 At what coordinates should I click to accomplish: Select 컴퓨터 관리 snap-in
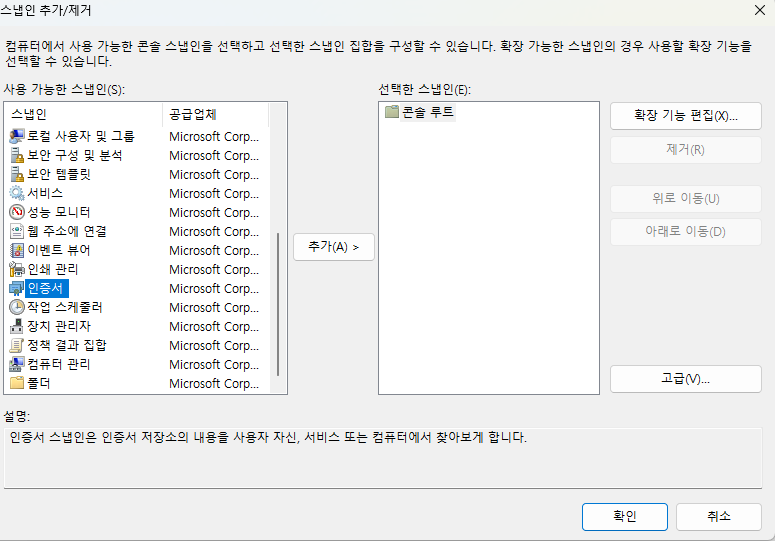pyautogui.click(x=59, y=364)
